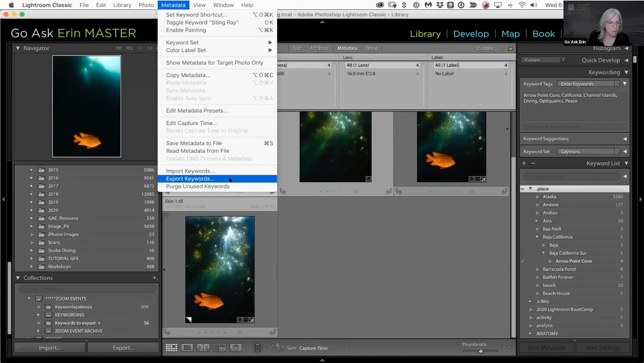
Task: Switch to Develop module
Action: pyautogui.click(x=471, y=34)
